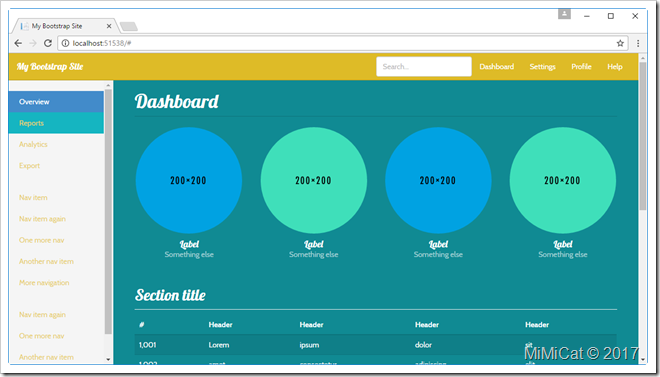This screenshot has height=377, width=660.
Task: Open the Chrome profile avatar button
Action: [564, 14]
